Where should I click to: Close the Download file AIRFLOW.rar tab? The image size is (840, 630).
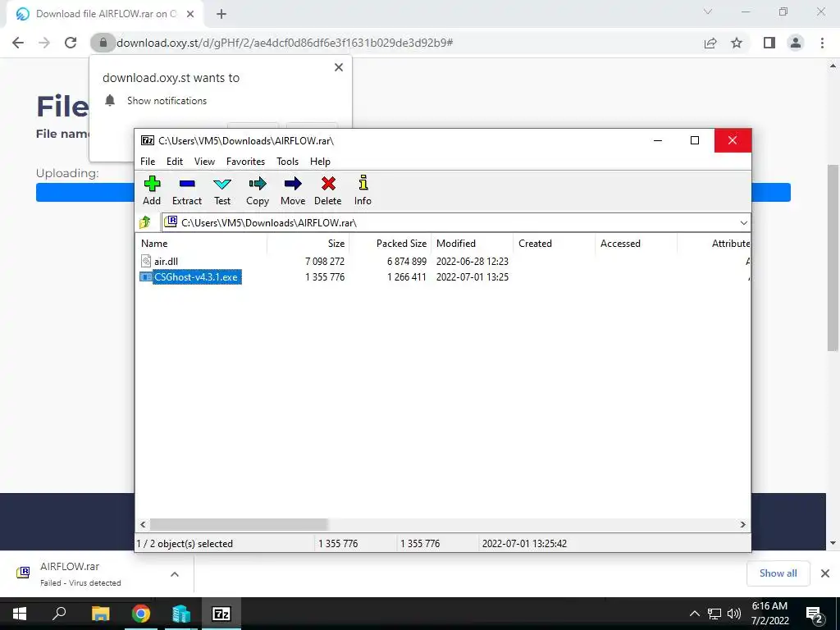coord(190,14)
